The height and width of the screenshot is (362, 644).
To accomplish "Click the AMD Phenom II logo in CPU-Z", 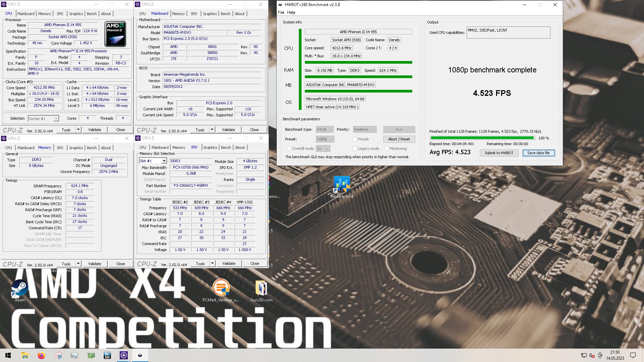I will (115, 34).
